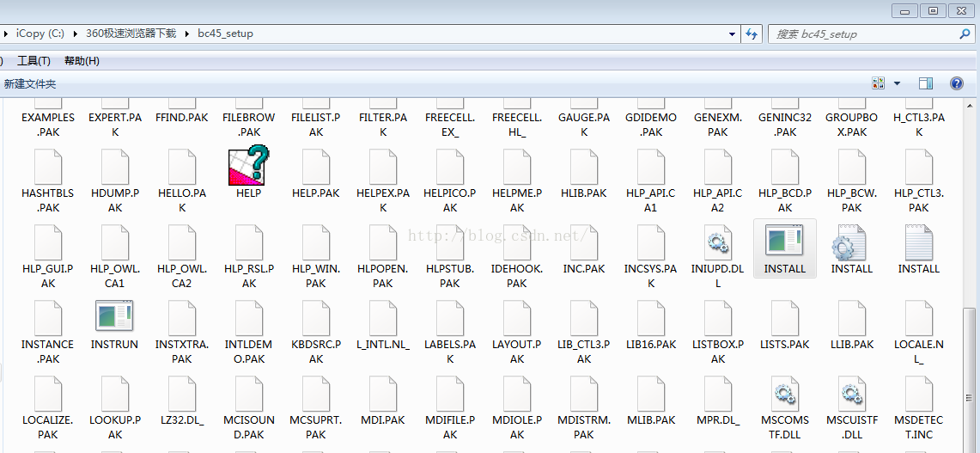Screen dimensions: 980x453
Task: Go to iCopy (C:) in the address bar
Action: tap(40, 34)
